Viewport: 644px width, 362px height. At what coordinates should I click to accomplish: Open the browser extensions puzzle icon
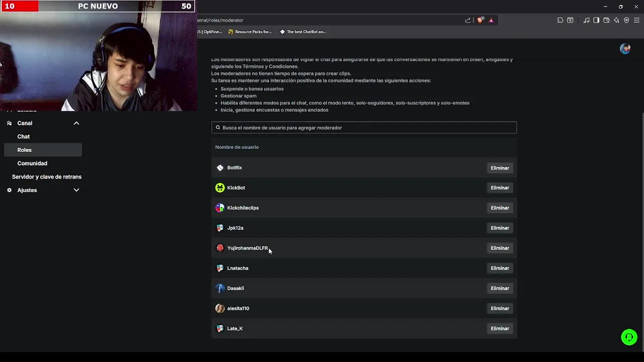(x=560, y=20)
